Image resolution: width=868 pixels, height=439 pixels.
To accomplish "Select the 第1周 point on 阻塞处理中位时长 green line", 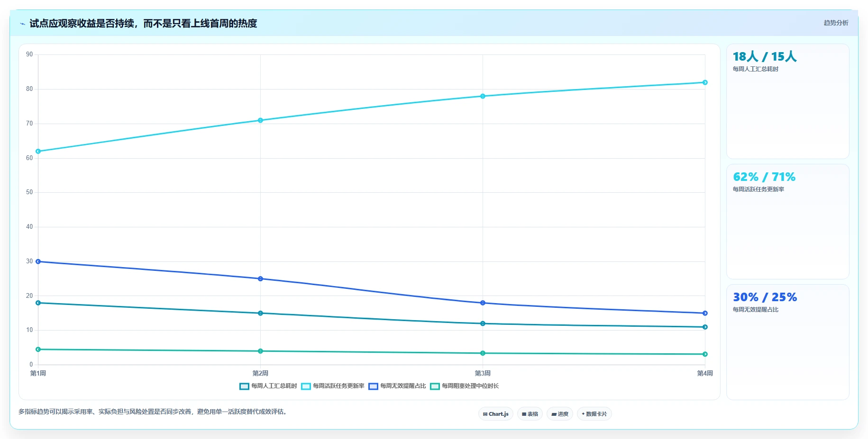I will tap(38, 349).
